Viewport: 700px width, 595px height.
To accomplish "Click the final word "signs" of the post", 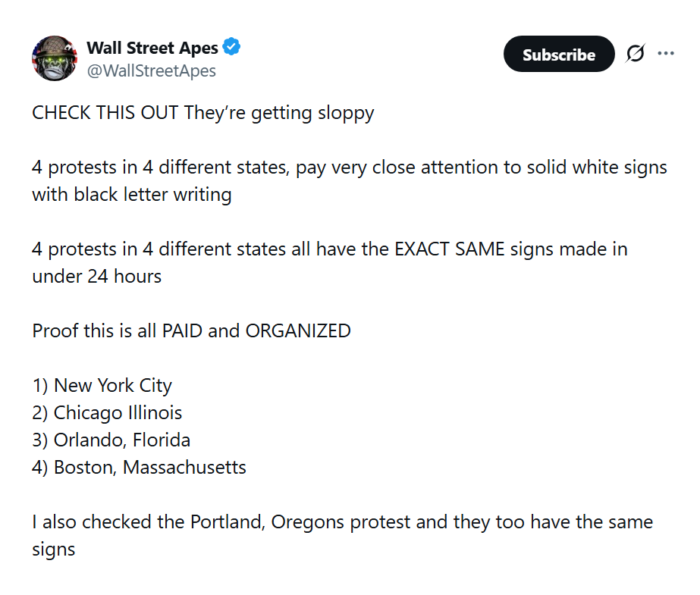I will tap(53, 549).
